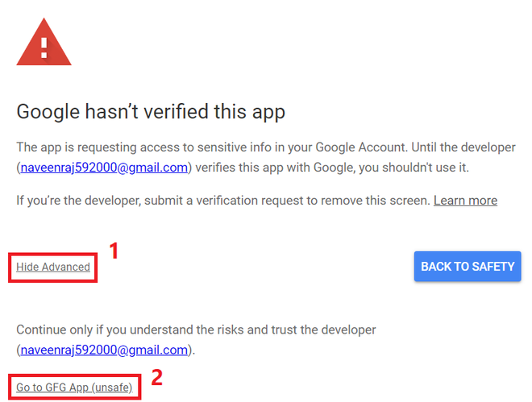Image resolution: width=532 pixels, height=402 pixels.
Task: Click the heading "Google hasn't verified this app"
Action: [x=151, y=111]
